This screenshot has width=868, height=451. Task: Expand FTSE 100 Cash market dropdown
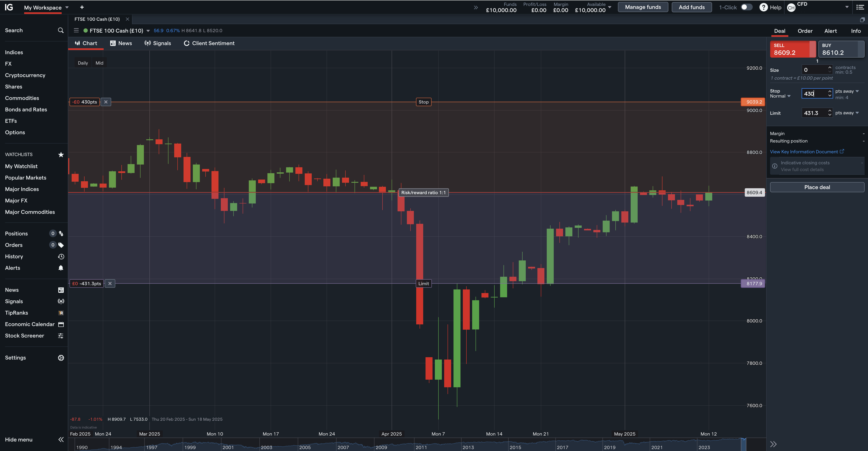pyautogui.click(x=148, y=31)
